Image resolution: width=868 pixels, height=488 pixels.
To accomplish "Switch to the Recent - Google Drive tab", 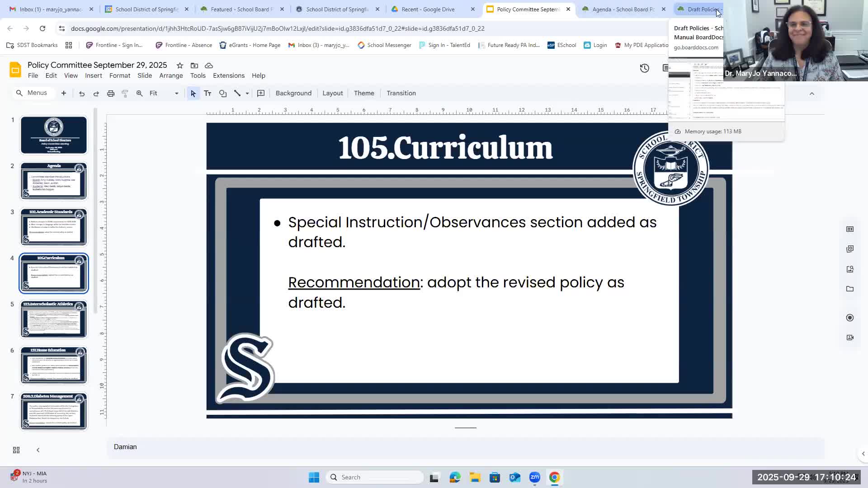I will point(428,9).
